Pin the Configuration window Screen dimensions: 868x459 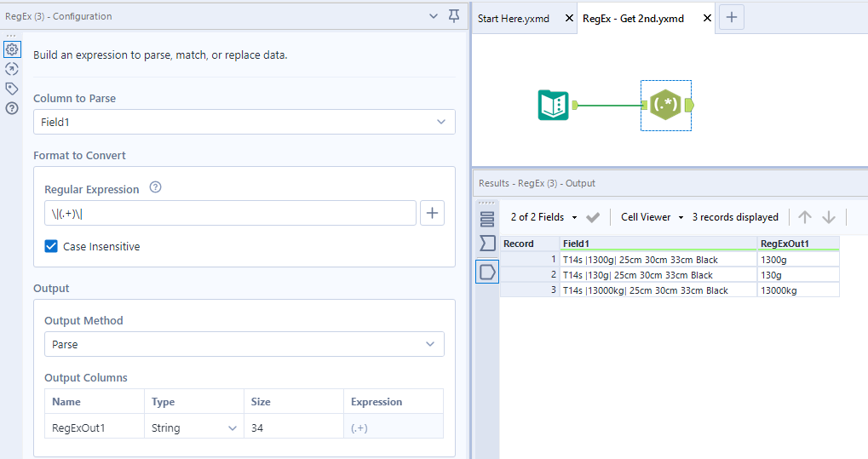click(x=453, y=16)
